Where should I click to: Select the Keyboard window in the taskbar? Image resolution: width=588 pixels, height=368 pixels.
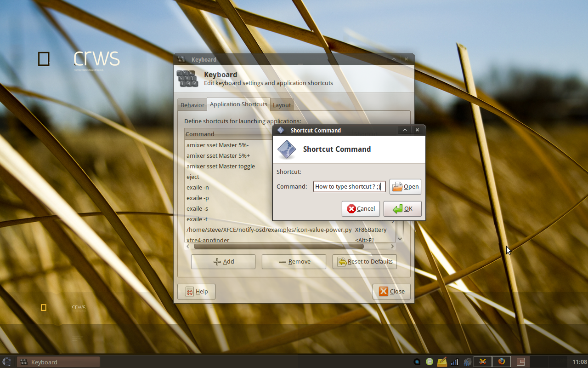point(58,362)
